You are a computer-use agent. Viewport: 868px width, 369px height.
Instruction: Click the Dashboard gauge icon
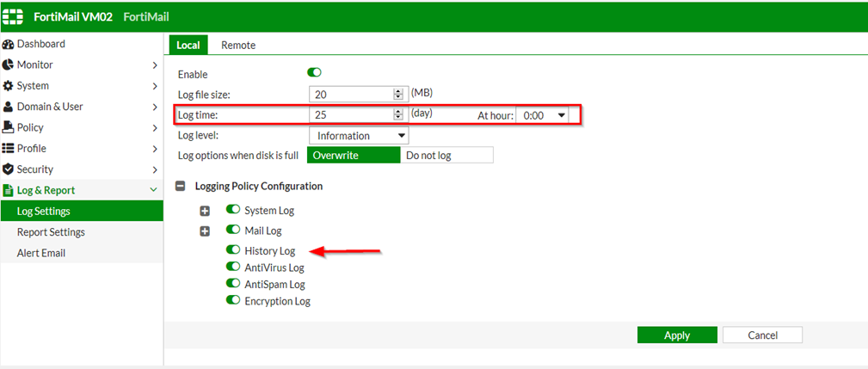[8, 44]
